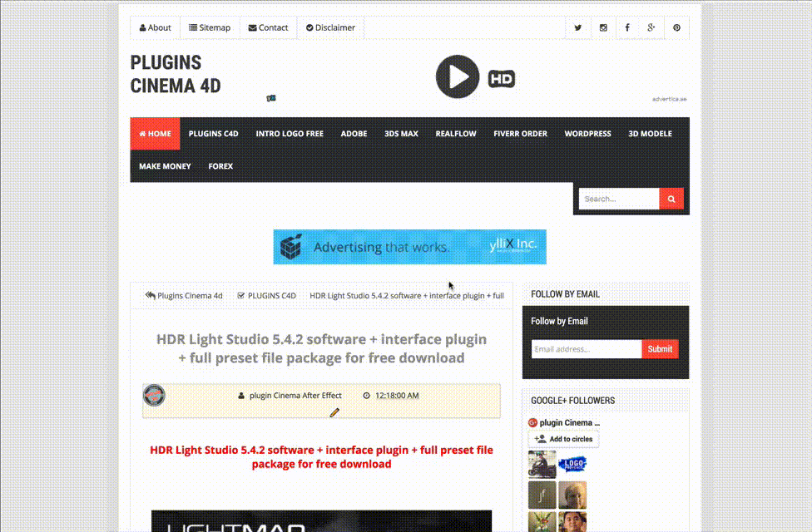This screenshot has height=532, width=812.
Task: Click the Submit email button
Action: pos(660,349)
